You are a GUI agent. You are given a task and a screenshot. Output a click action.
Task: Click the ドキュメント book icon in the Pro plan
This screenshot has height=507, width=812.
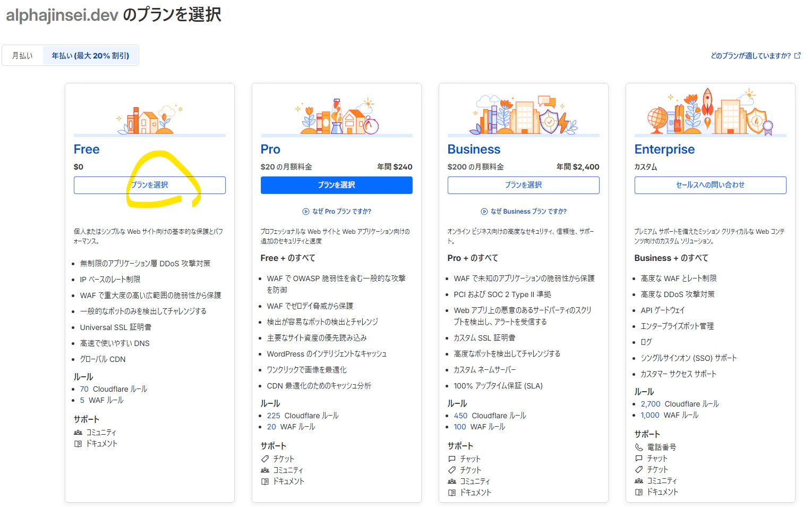265,481
